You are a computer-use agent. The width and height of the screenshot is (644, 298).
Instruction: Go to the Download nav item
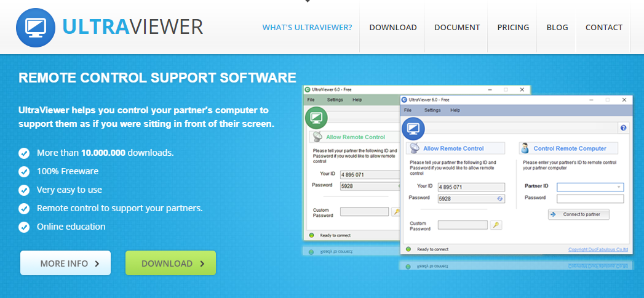coord(392,28)
